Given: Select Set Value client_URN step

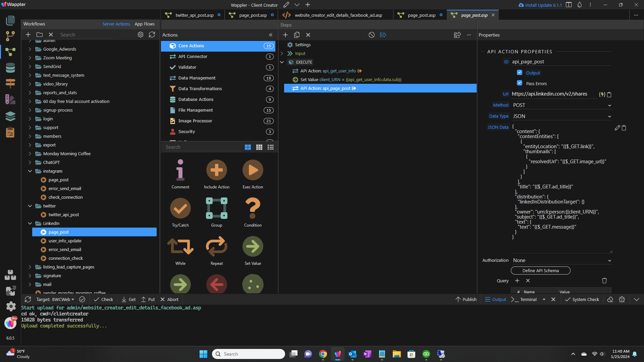Looking at the screenshot, I should (x=347, y=79).
